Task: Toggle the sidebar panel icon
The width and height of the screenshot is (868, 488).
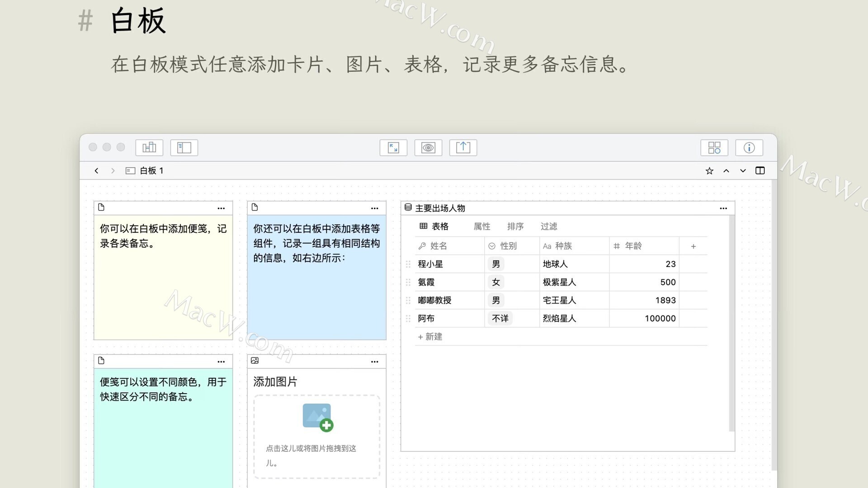Action: pyautogui.click(x=184, y=148)
